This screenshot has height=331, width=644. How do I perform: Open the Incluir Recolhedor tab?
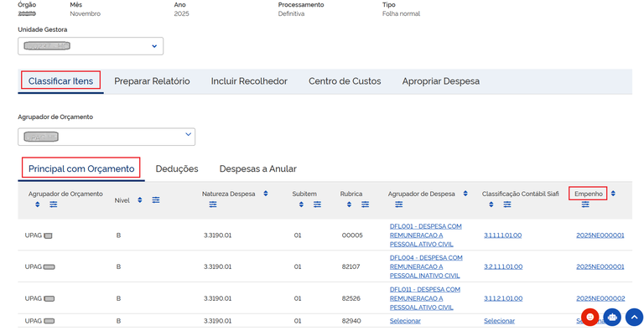pyautogui.click(x=249, y=81)
